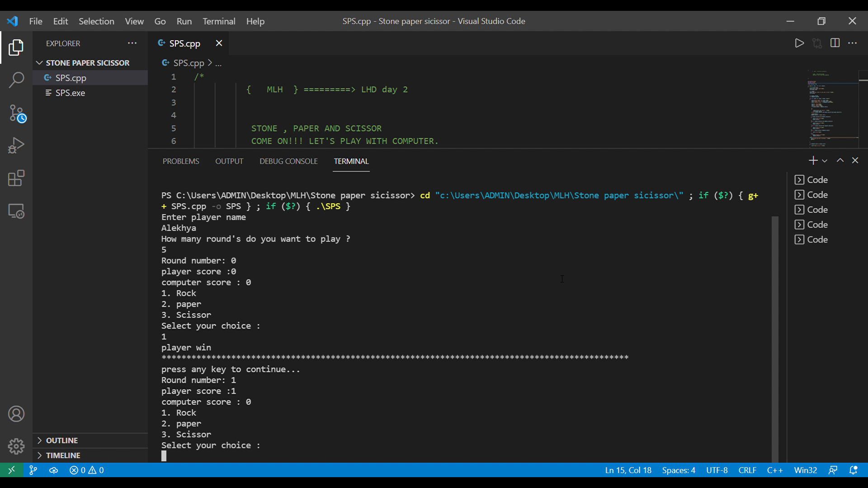Open Source Control view

[16, 113]
